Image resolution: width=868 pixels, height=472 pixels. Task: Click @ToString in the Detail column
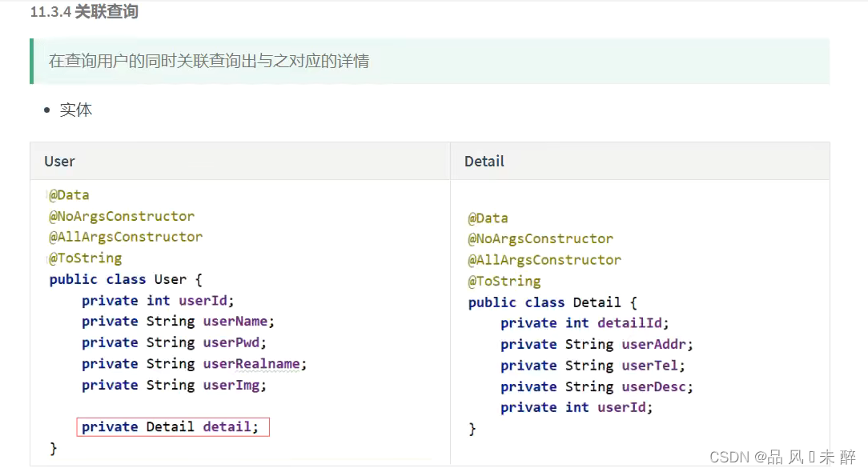tap(504, 281)
